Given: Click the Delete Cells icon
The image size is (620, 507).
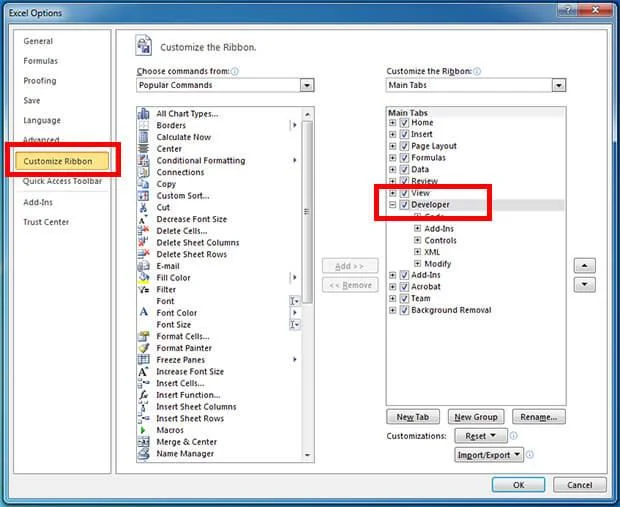Looking at the screenshot, I should click(143, 231).
